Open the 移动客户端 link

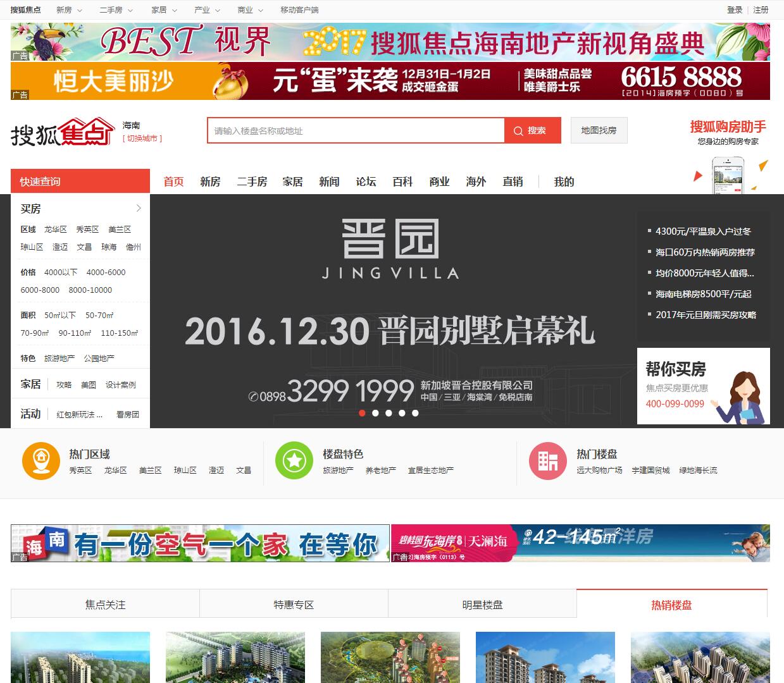point(299,10)
